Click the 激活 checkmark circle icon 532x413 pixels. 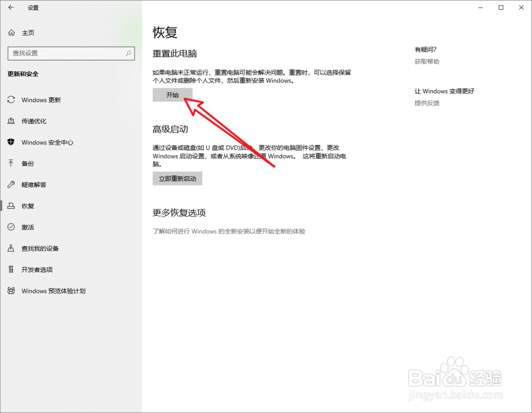point(11,227)
